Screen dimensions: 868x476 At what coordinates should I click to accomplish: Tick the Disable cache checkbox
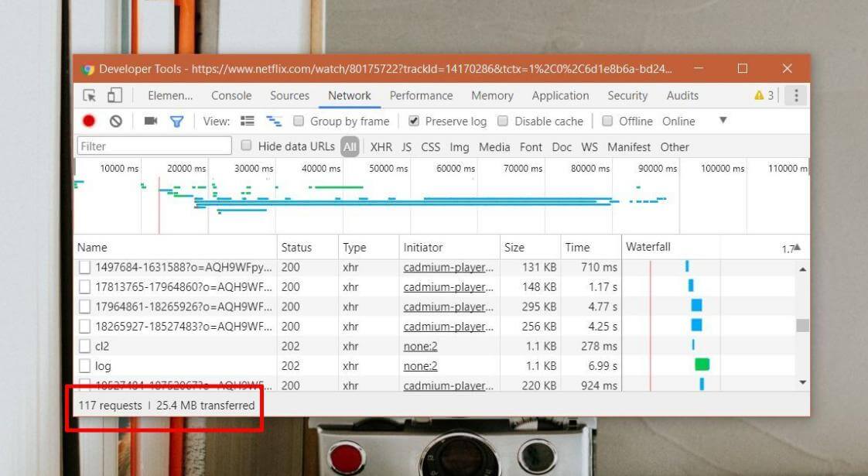[x=503, y=121]
